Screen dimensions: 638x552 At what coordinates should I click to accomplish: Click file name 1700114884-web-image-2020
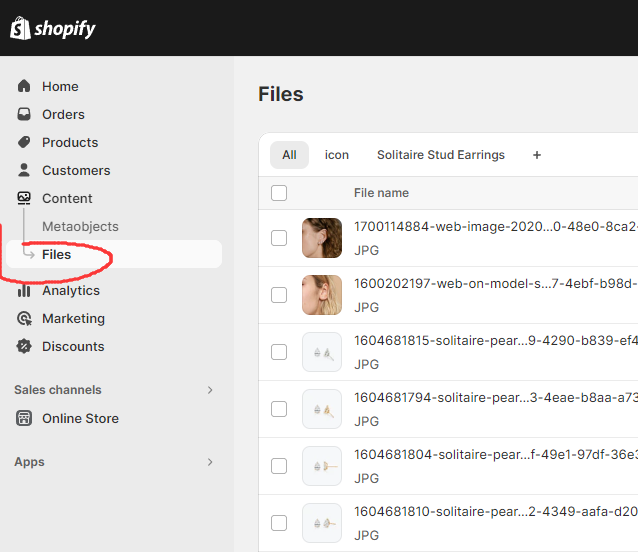pyautogui.click(x=496, y=227)
